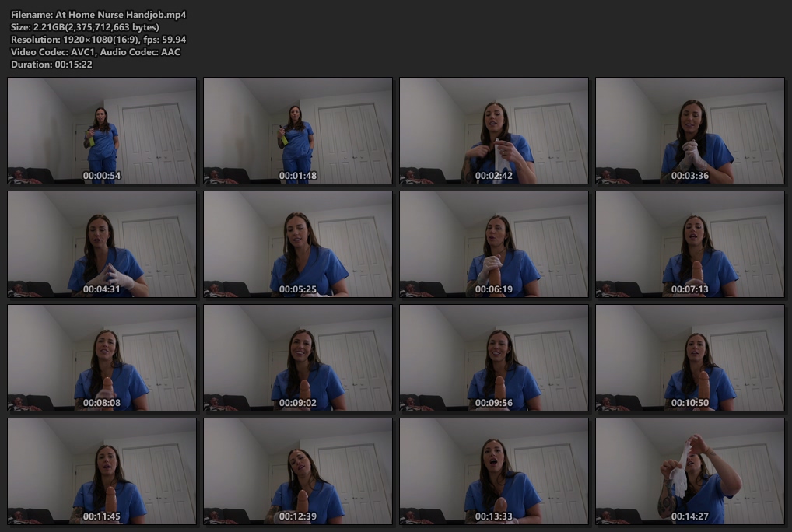
Task: Click the thumbnail marked 00:09:56
Action: pyautogui.click(x=494, y=358)
